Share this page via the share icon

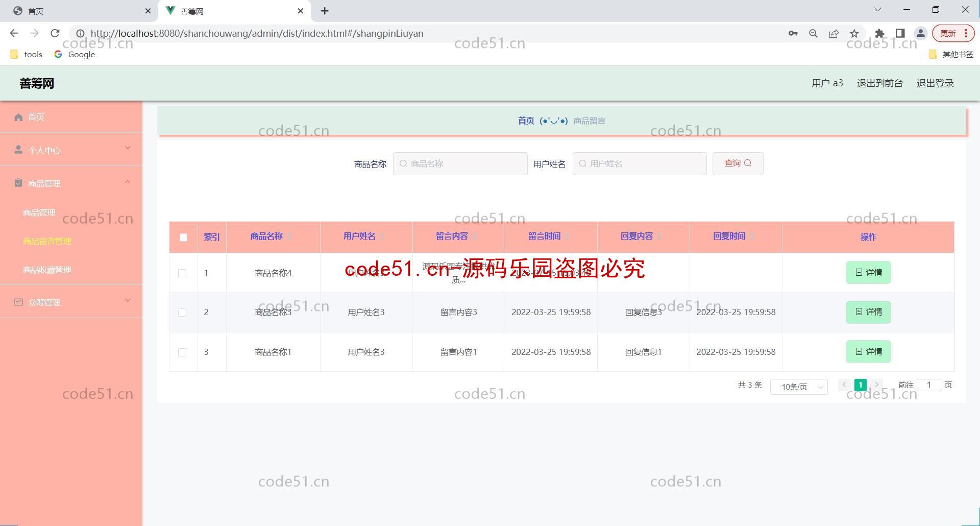pyautogui.click(x=834, y=34)
